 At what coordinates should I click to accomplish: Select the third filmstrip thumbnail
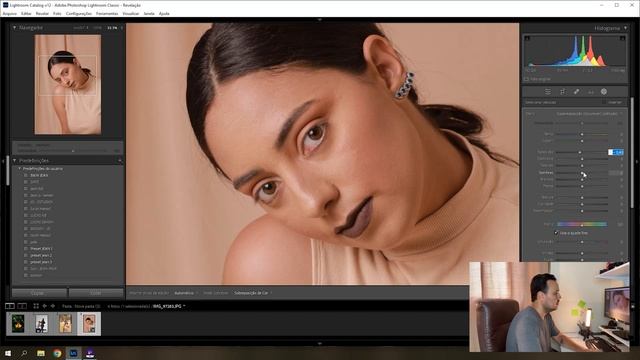click(x=65, y=324)
